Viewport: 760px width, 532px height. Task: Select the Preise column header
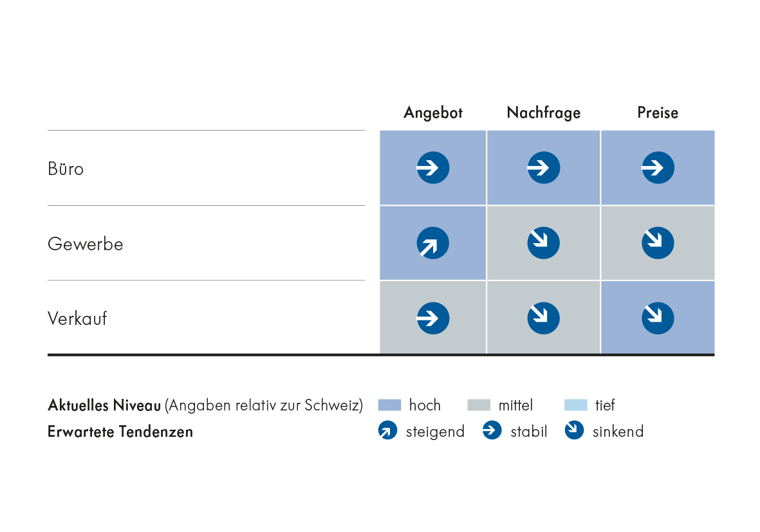click(658, 113)
